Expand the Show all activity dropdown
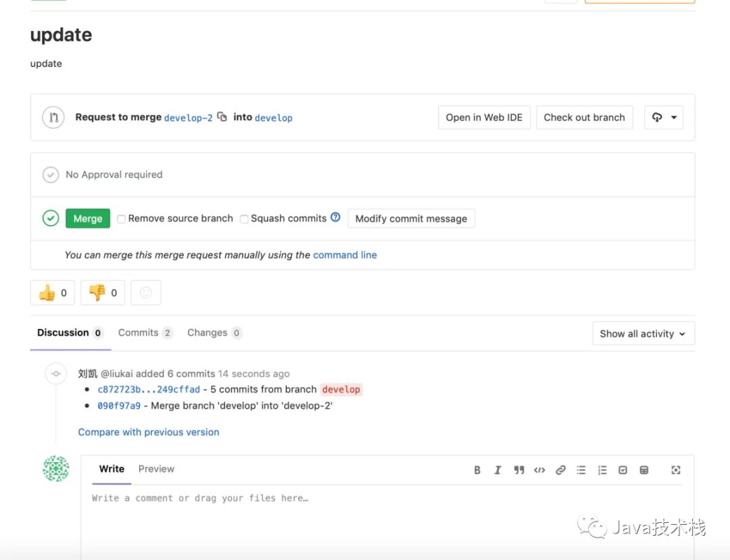 click(x=643, y=334)
